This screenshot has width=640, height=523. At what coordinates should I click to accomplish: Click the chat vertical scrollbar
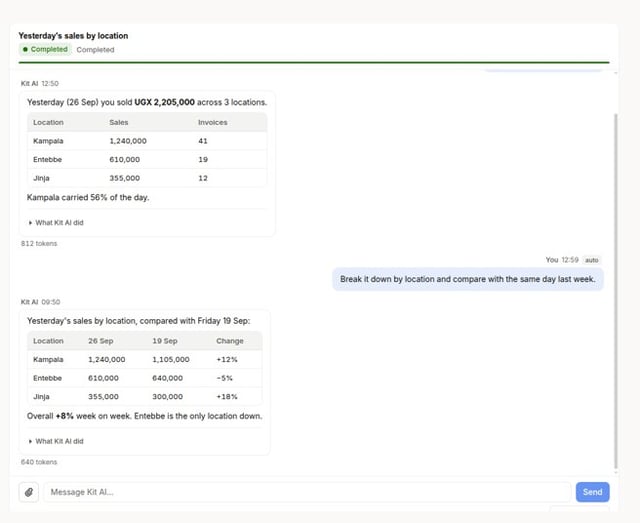coord(616,292)
